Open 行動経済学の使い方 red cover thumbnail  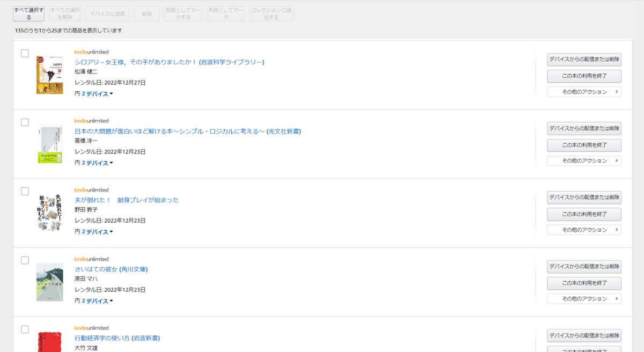(x=49, y=342)
